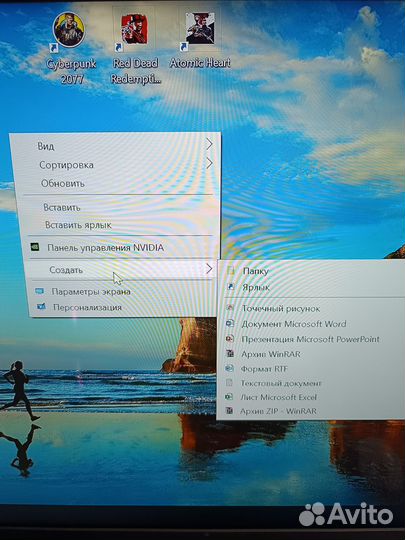Select Архив ZIP - WinRAR entry
Viewport: 405px width, 540px height.
click(x=278, y=411)
